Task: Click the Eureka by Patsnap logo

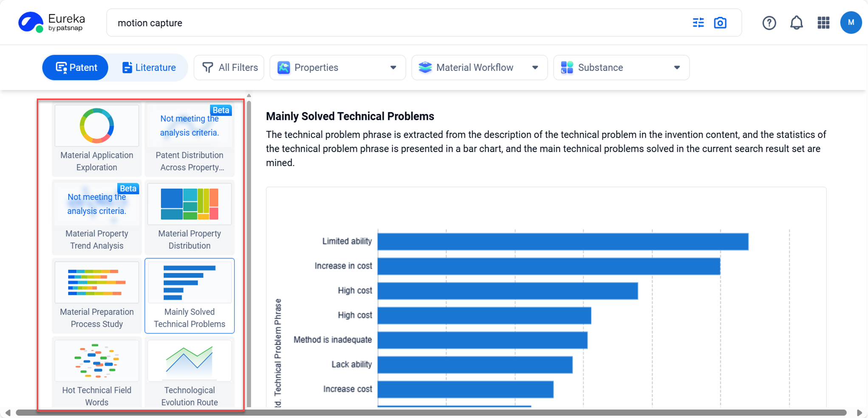Action: 51,23
